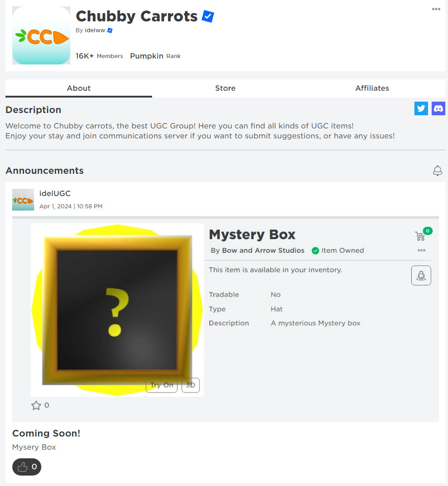Screen dimensions: 448x486
Task: Click the idelUGC username link
Action: [x=55, y=193]
